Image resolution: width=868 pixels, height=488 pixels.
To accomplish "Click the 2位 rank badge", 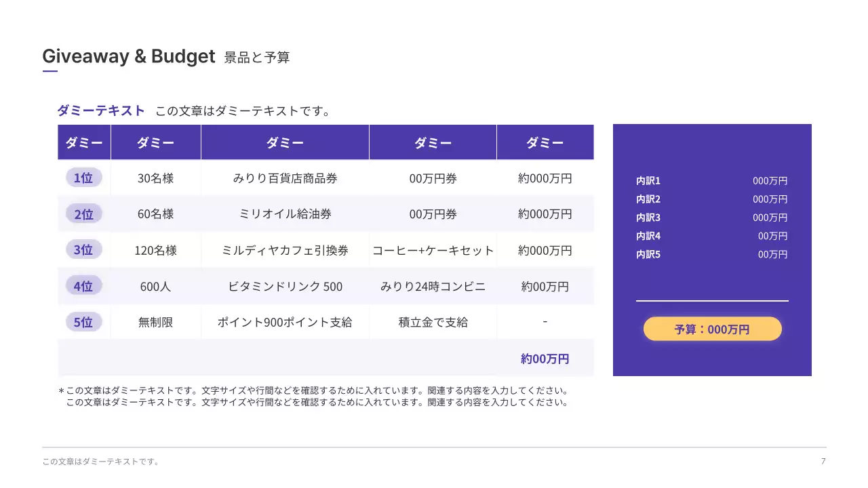I will (83, 214).
